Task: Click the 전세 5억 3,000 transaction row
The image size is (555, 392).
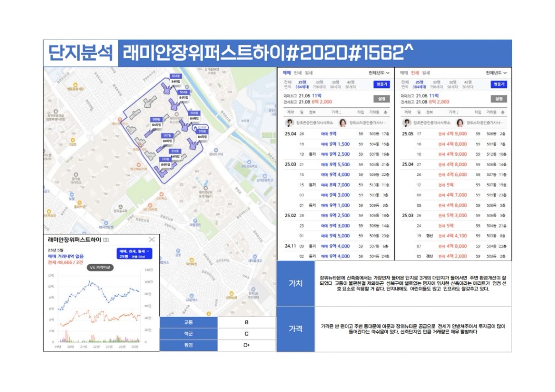Action: tap(454, 216)
